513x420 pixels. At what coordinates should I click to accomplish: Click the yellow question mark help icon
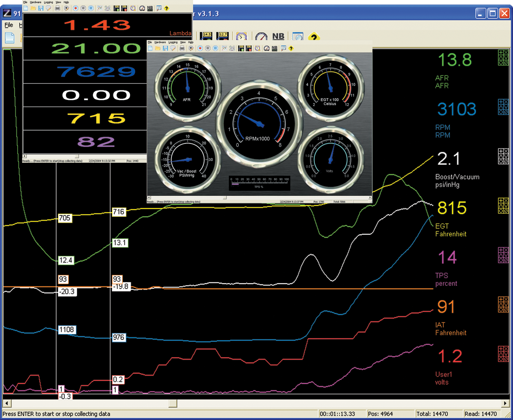click(313, 37)
